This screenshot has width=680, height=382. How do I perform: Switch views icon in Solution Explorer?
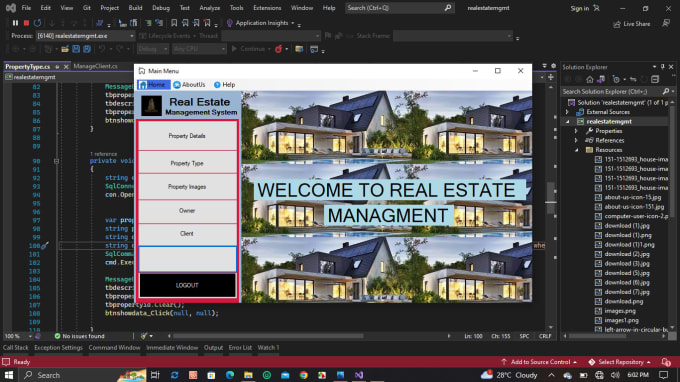(601, 79)
